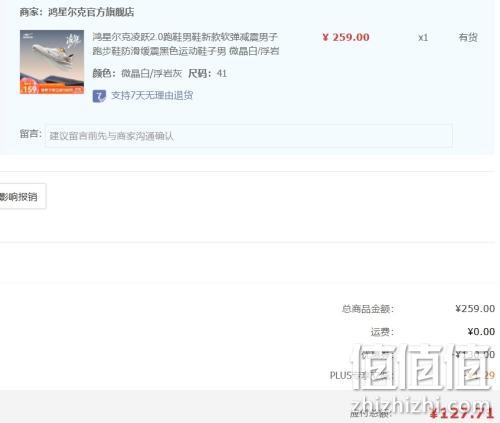Screen dimensions: 500x423
Task: Click into the 留言 message input field
Action: pos(249,136)
